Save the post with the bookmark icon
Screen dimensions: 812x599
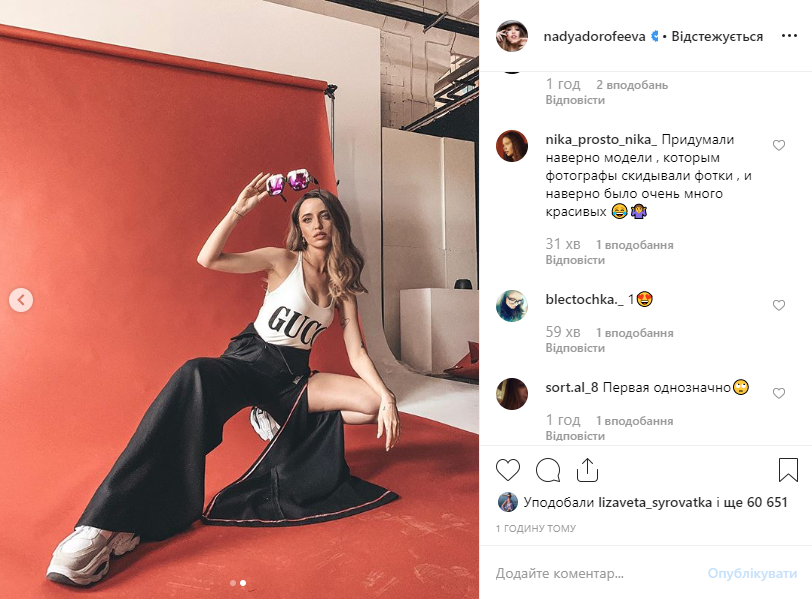(788, 470)
